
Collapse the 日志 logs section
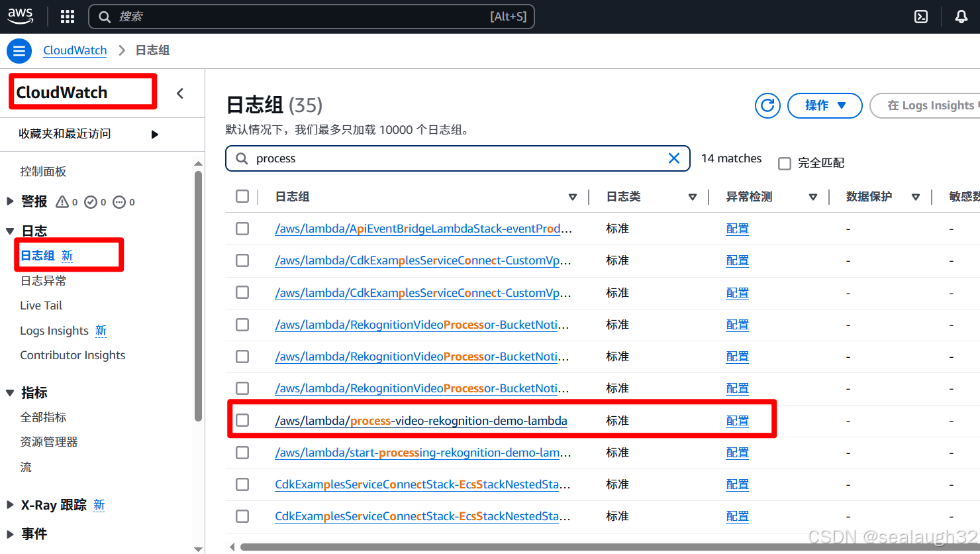tap(10, 231)
